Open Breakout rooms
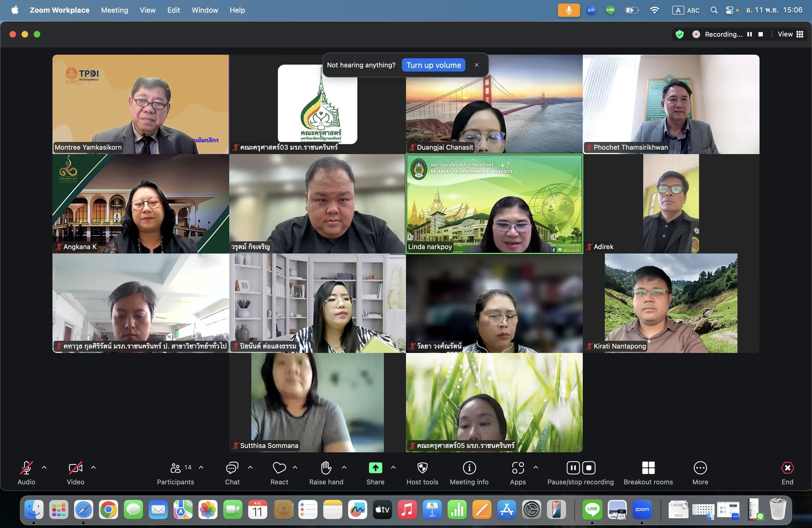Image resolution: width=812 pixels, height=528 pixels. click(648, 469)
